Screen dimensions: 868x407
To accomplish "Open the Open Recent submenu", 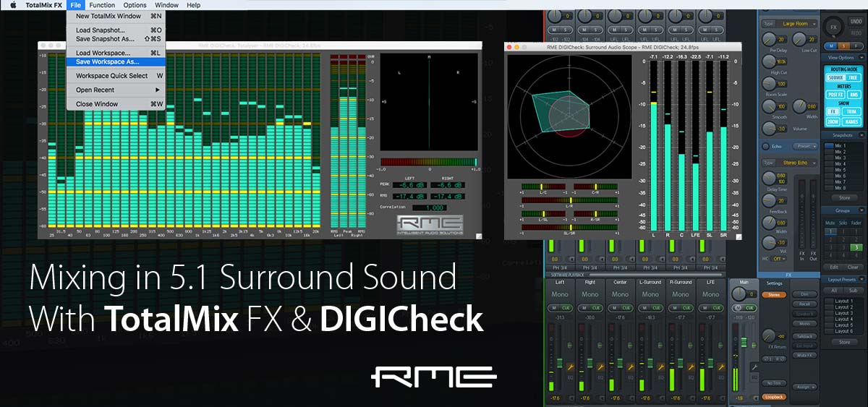I will coord(117,90).
